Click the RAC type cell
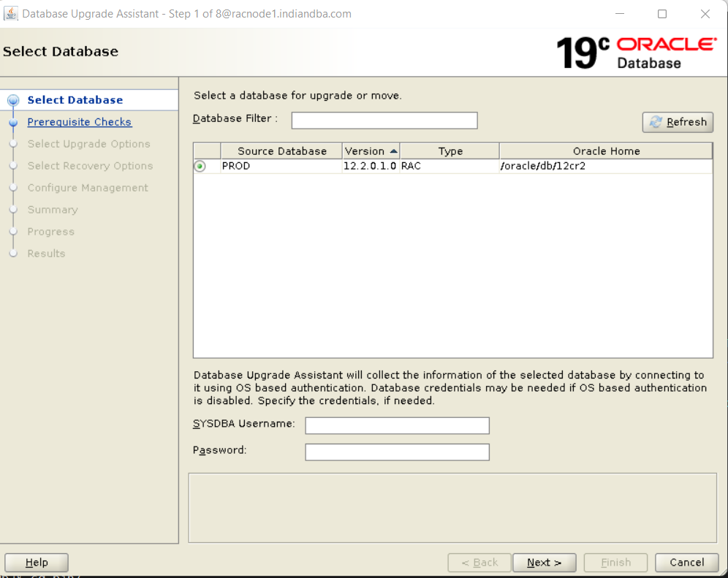The width and height of the screenshot is (728, 578). pyautogui.click(x=450, y=166)
